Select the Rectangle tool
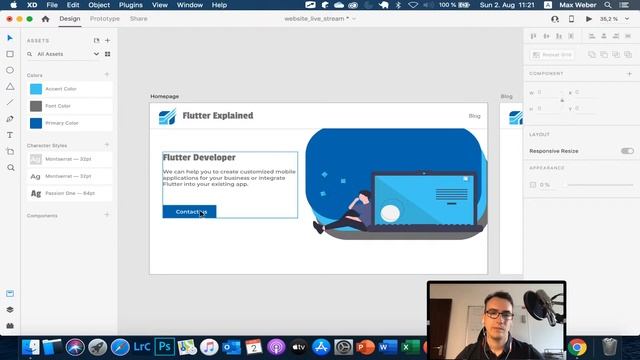The width and height of the screenshot is (640, 360). pos(10,54)
